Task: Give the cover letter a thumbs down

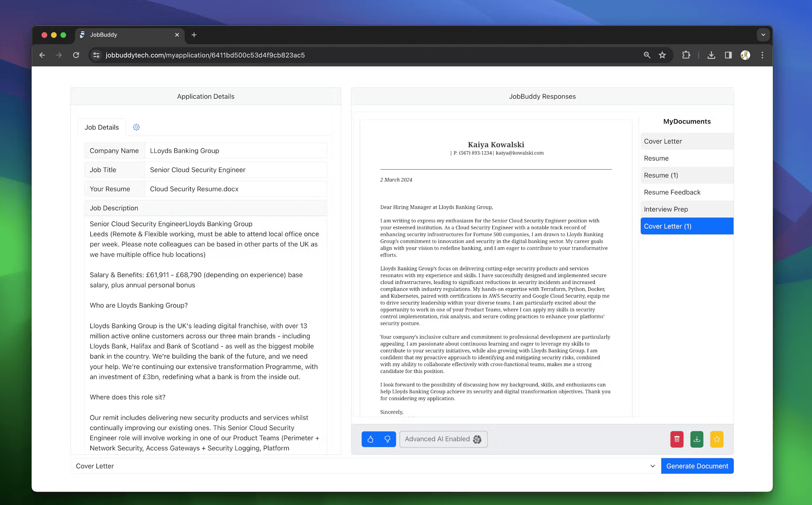Action: click(387, 439)
